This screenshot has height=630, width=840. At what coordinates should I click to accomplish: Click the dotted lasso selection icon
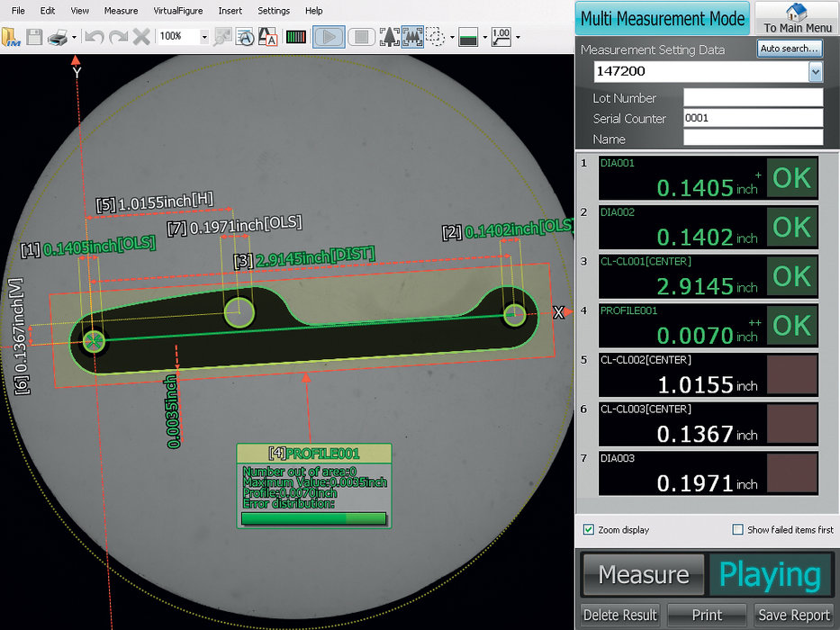pyautogui.click(x=435, y=37)
